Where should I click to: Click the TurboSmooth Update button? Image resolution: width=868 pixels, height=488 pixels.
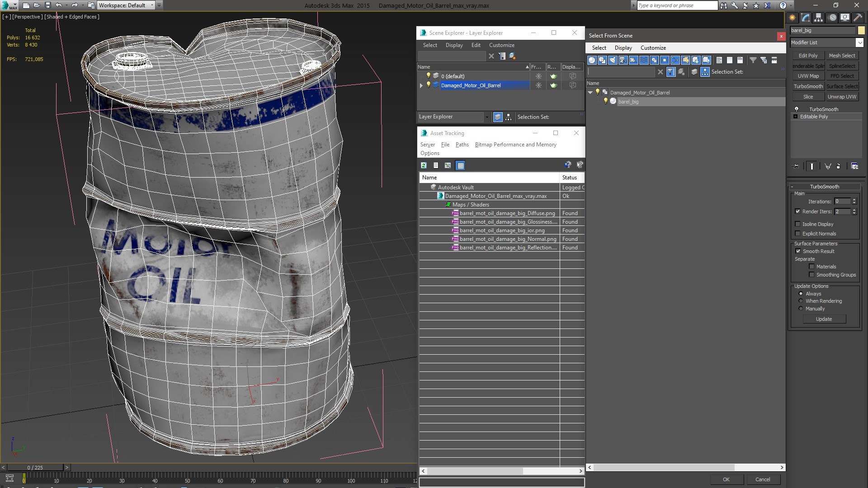click(824, 319)
